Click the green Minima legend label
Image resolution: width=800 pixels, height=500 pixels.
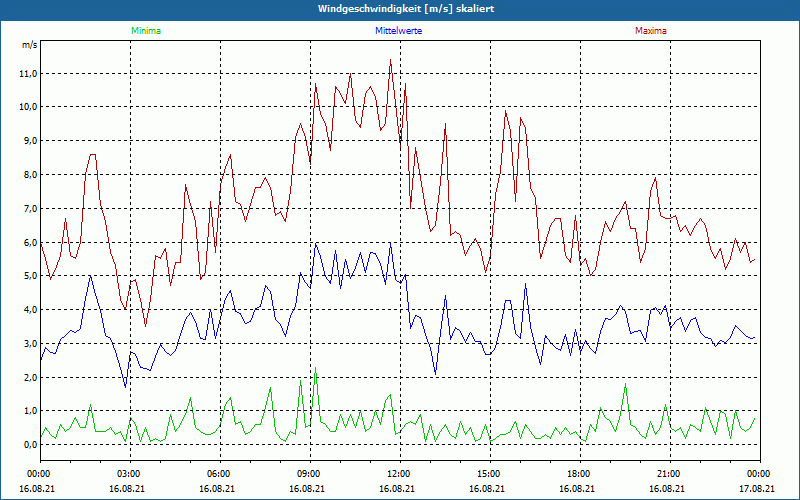click(146, 31)
